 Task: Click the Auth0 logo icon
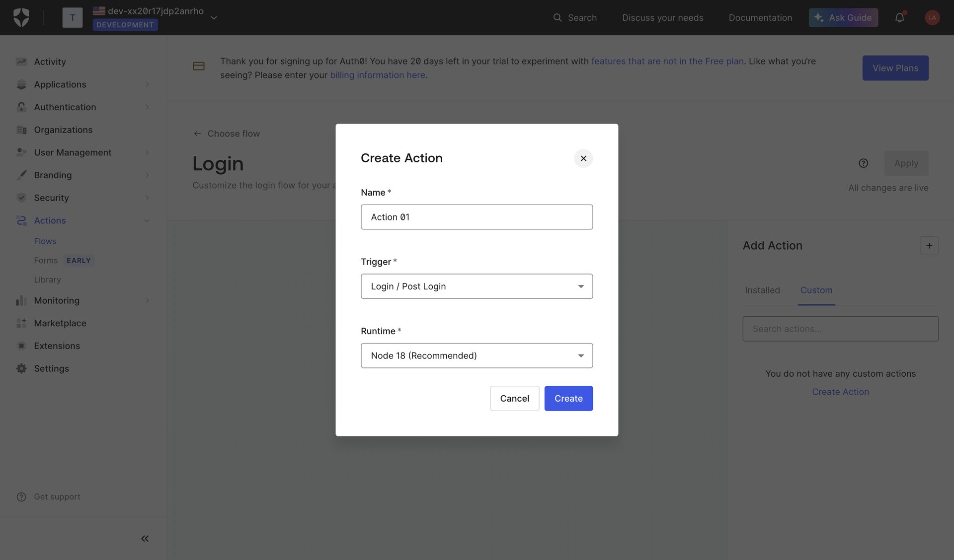[21, 17]
